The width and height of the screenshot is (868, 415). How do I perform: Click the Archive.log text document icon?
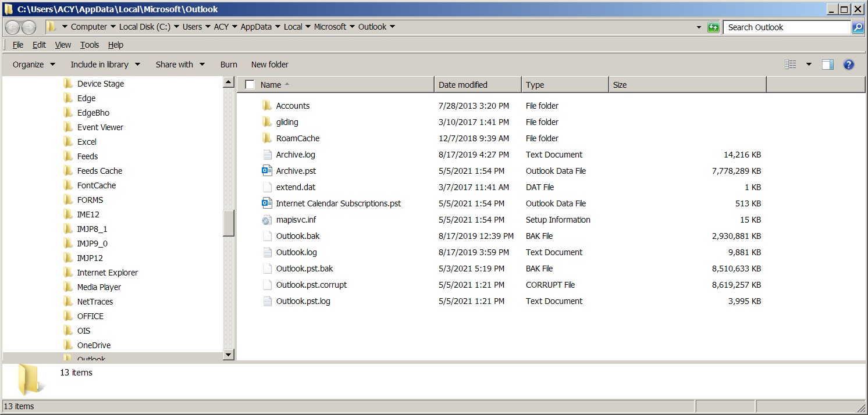coord(267,155)
